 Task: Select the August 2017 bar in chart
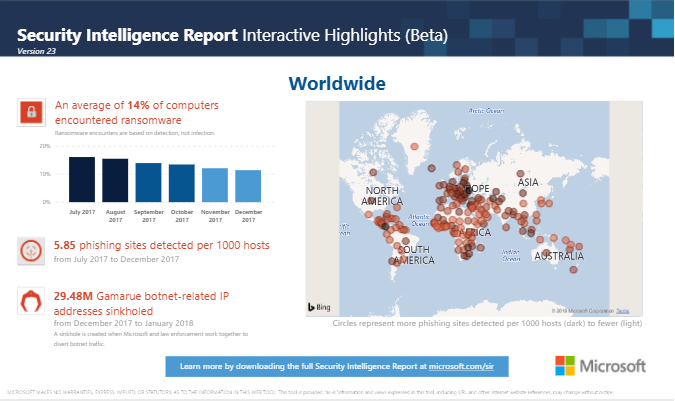[x=115, y=180]
